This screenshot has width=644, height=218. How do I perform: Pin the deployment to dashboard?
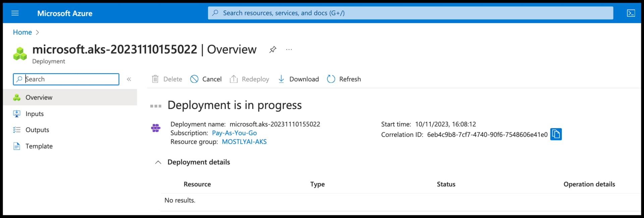(273, 49)
